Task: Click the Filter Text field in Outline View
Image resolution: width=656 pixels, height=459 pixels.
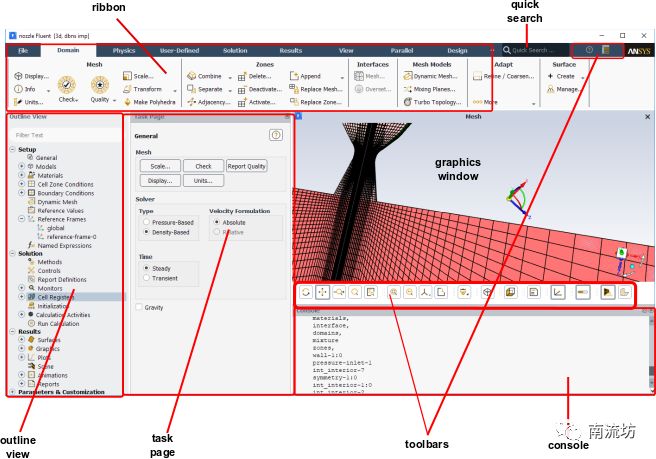Action: (x=60, y=134)
